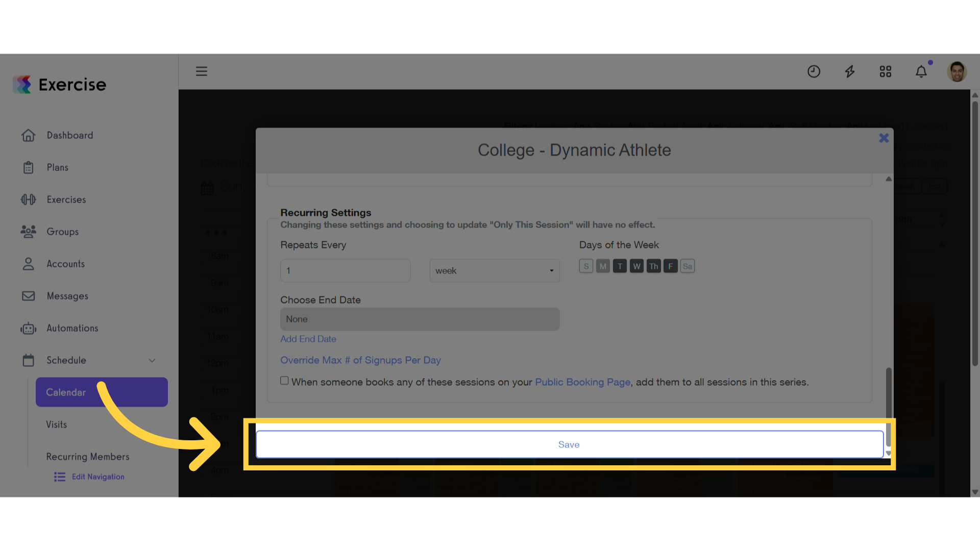This screenshot has height=551, width=980.
Task: Click the Schedule calendar icon
Action: [x=29, y=360]
